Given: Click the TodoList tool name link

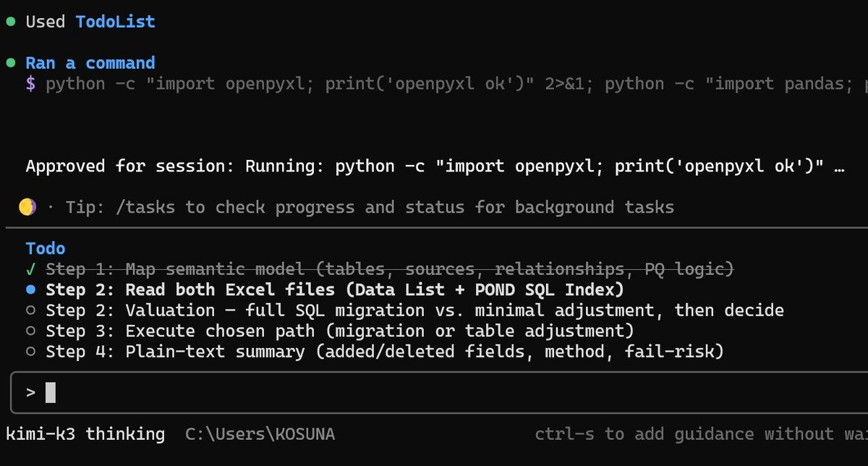Looking at the screenshot, I should coord(115,22).
